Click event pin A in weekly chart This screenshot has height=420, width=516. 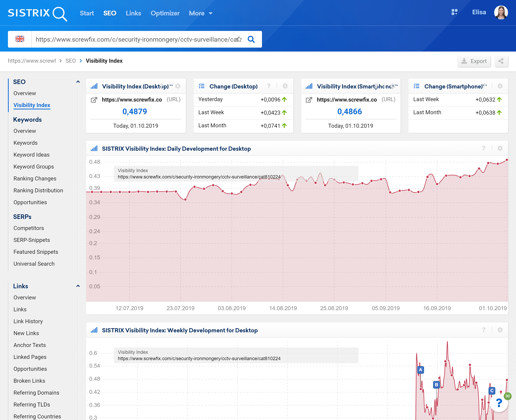point(421,370)
